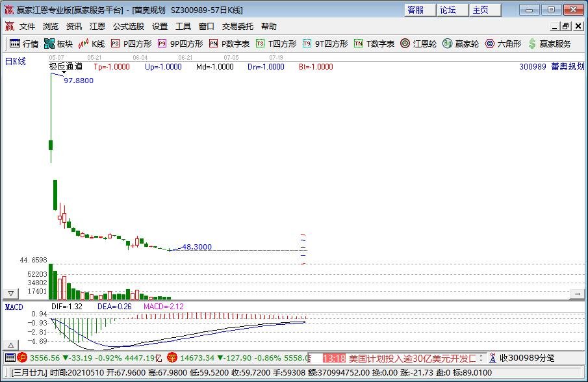Open the T四方形 tool
Screen dimensions: 588x382
pyautogui.click(x=276, y=44)
